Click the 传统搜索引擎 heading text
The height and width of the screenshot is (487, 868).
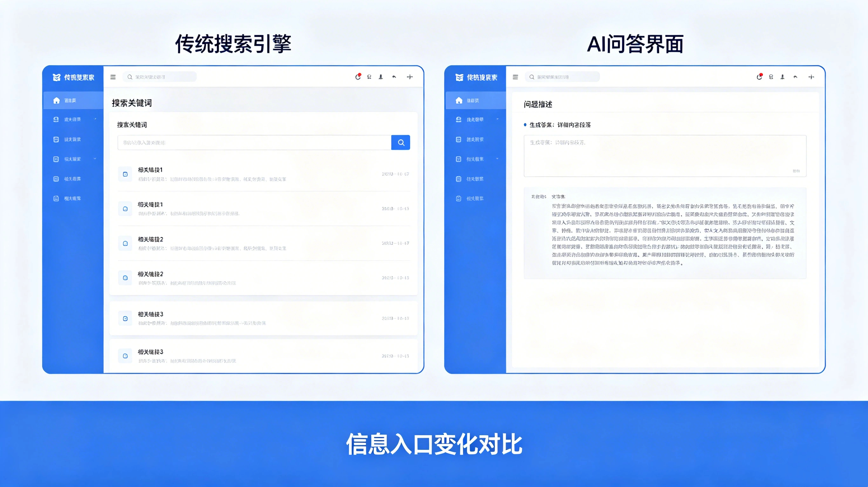click(233, 44)
